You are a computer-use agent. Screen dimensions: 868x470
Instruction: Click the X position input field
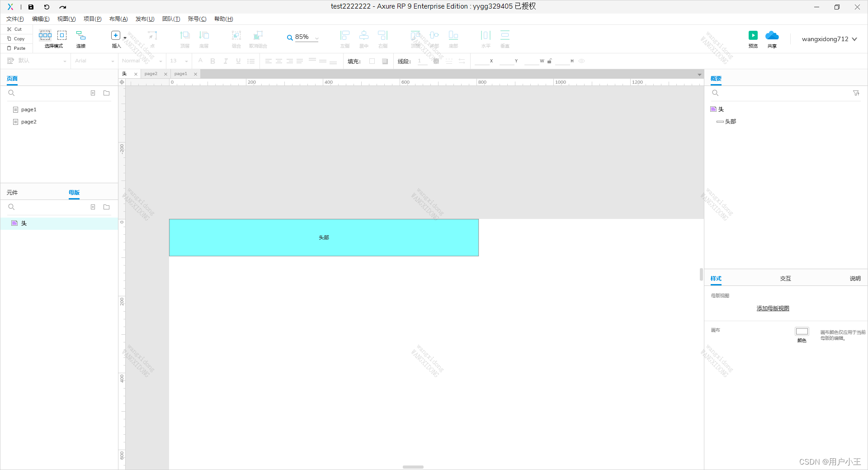[x=481, y=61]
